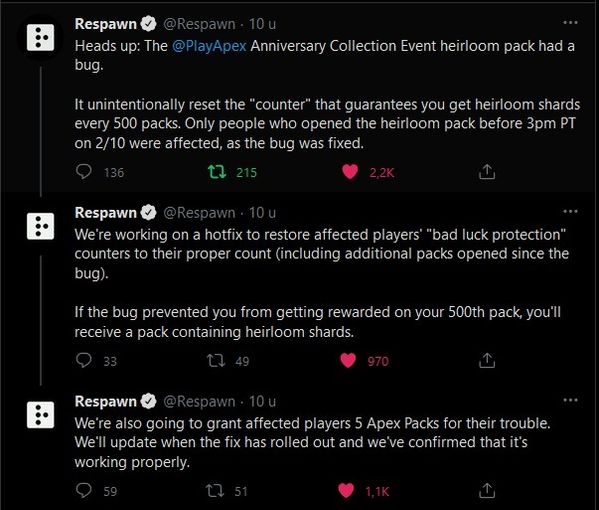
Task: Retweet the tweet with 51 retweets
Action: click(215, 490)
